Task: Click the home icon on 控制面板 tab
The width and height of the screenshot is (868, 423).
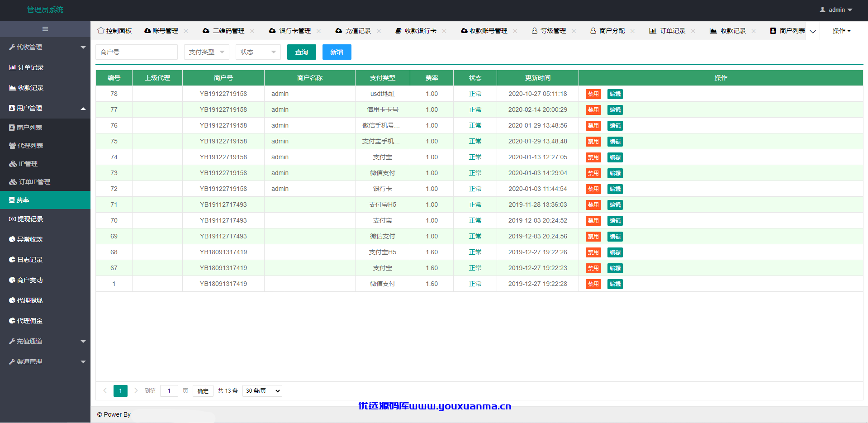Action: 101,30
